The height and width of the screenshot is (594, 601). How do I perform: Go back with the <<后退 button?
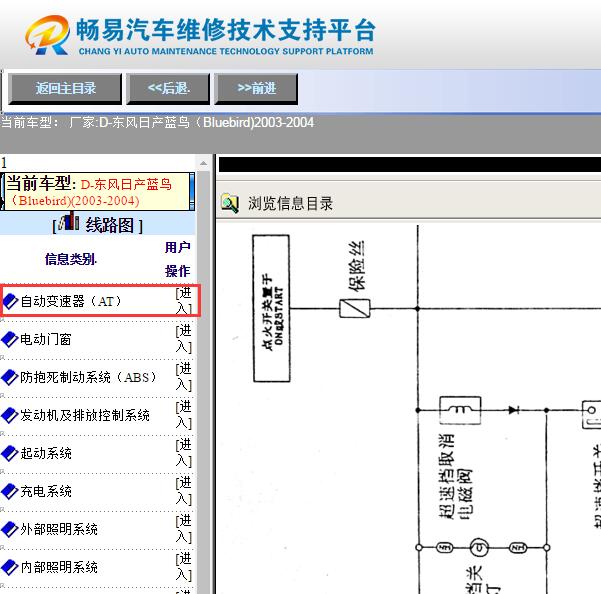point(168,89)
